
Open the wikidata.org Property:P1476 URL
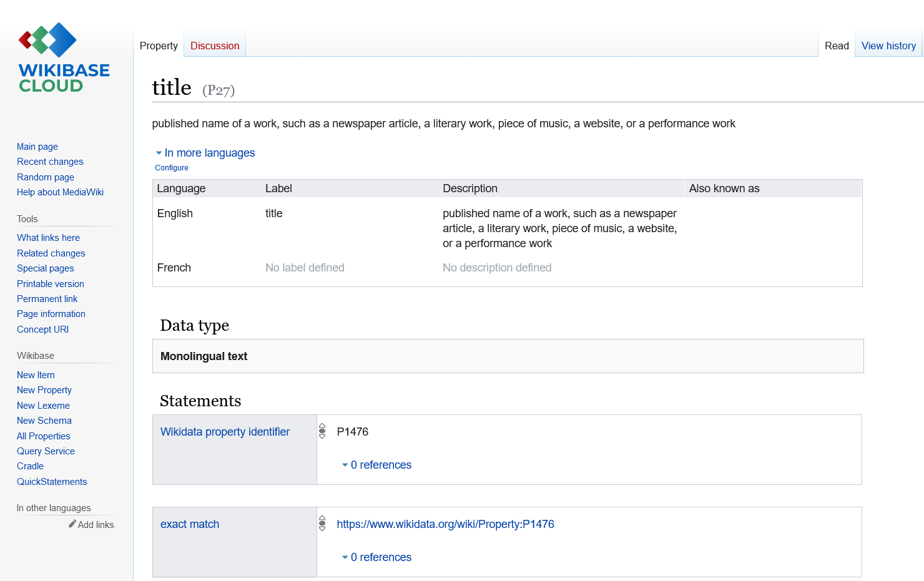445,524
